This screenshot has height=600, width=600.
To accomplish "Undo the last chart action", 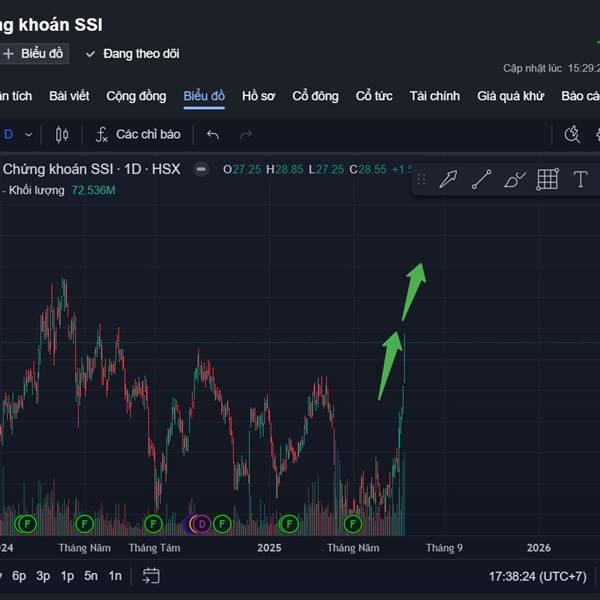I will pos(213,135).
